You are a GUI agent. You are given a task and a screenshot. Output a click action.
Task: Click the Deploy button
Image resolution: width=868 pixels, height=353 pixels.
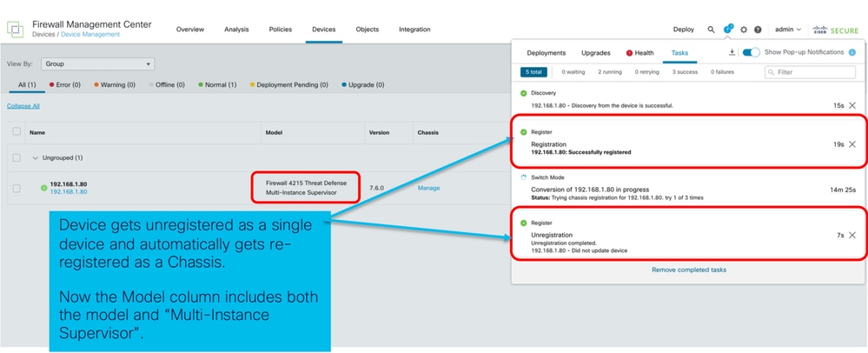pyautogui.click(x=683, y=30)
